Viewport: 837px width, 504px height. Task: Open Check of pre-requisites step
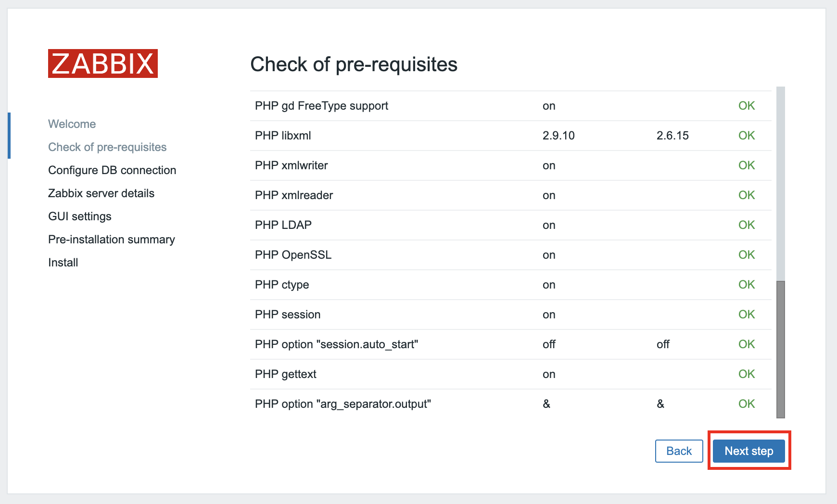click(x=107, y=147)
